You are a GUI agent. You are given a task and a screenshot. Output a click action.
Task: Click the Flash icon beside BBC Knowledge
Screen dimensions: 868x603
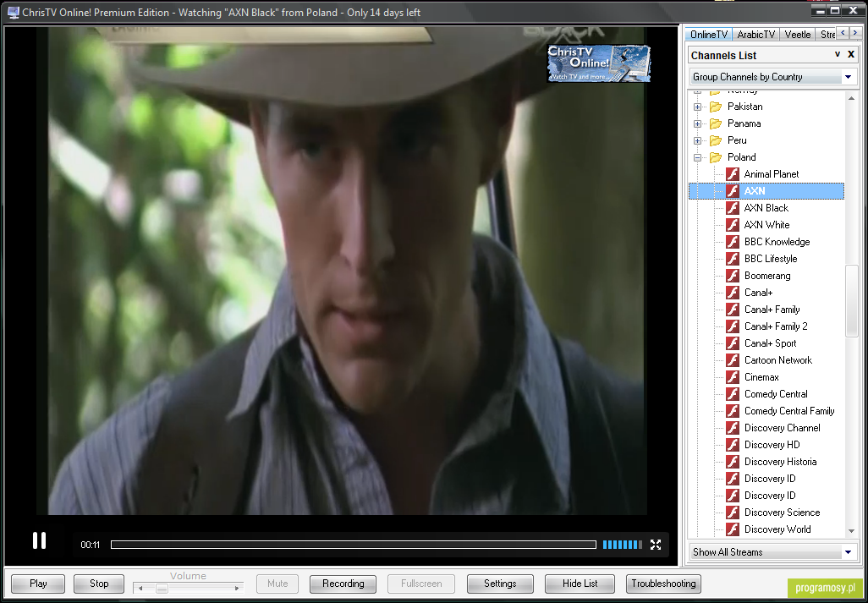click(x=733, y=242)
